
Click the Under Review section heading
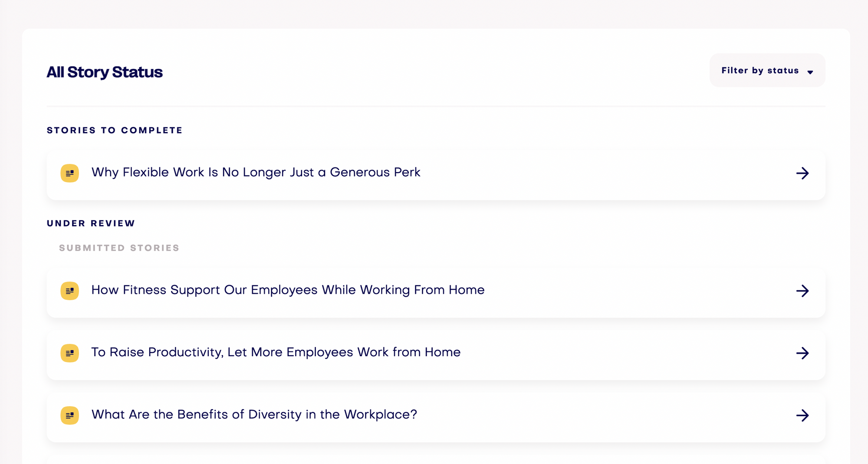(91, 223)
